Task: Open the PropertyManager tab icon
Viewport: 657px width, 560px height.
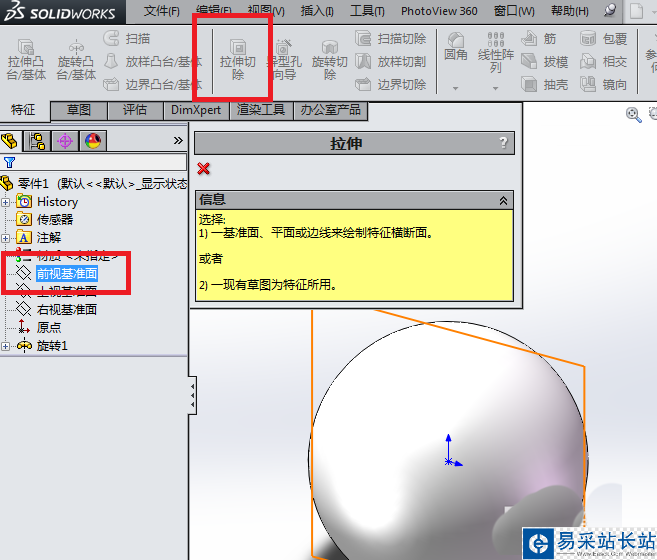Action: [37, 141]
